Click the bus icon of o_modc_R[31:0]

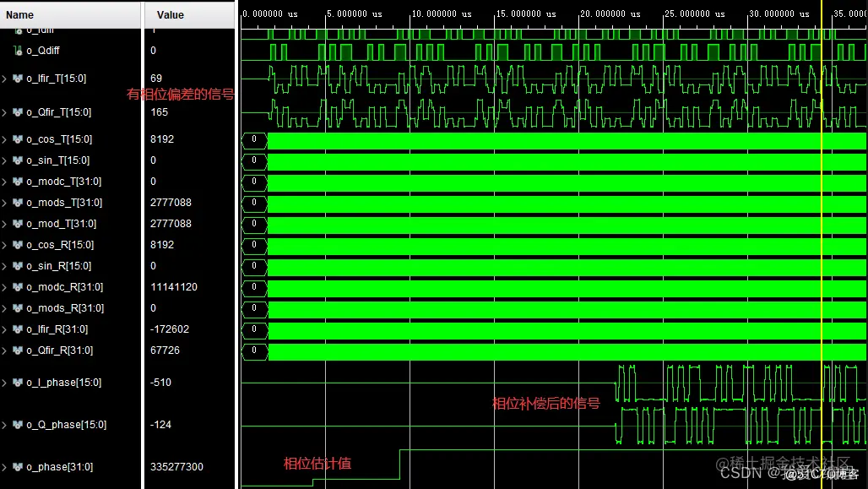tap(18, 287)
